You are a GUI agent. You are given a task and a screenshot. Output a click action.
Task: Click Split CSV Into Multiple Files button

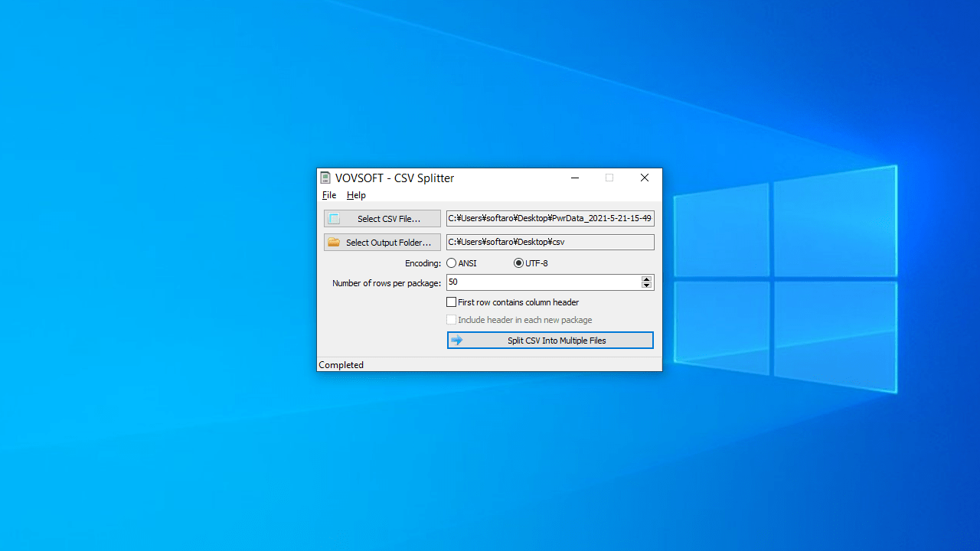click(x=550, y=341)
